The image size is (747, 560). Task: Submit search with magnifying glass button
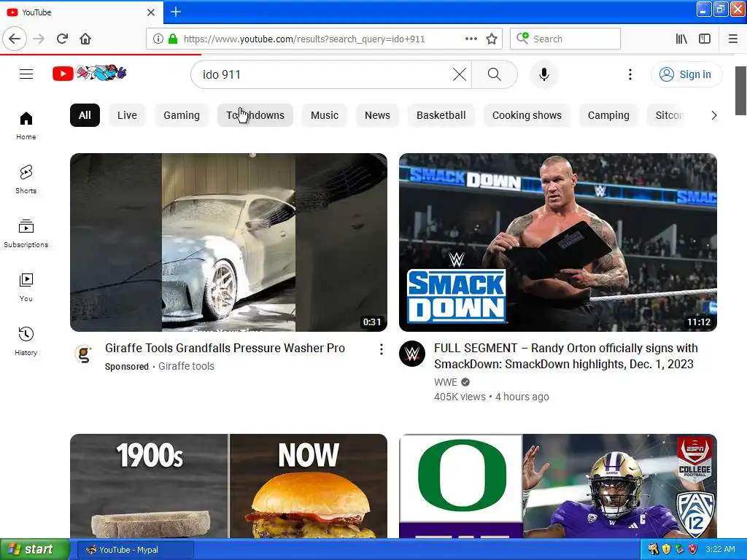pos(495,74)
